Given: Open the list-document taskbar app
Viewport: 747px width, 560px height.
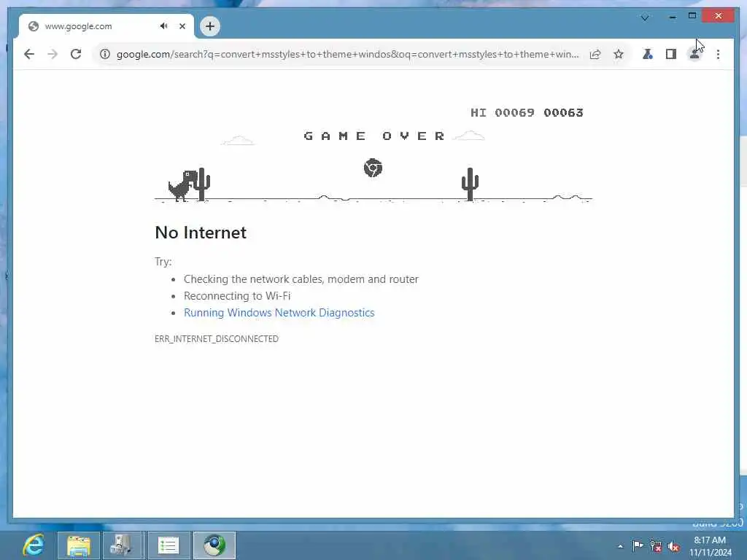Looking at the screenshot, I should pyautogui.click(x=169, y=545).
